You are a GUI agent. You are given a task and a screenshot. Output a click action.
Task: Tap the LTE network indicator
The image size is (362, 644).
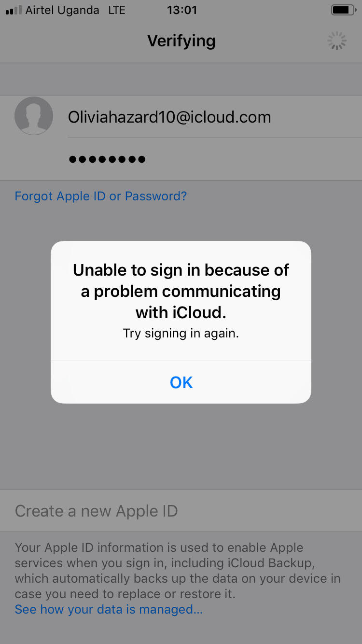pos(117,10)
